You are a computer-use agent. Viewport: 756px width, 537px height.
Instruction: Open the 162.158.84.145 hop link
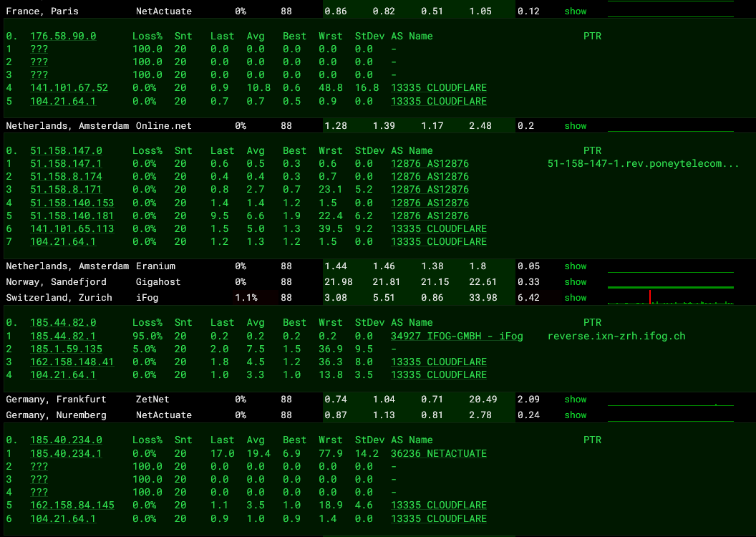pos(72,505)
